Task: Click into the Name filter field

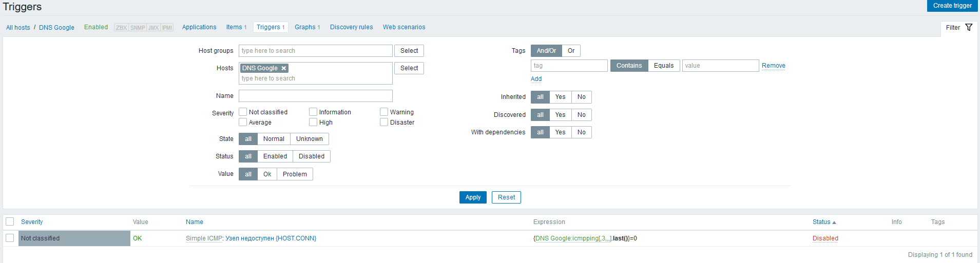Action: pos(315,96)
